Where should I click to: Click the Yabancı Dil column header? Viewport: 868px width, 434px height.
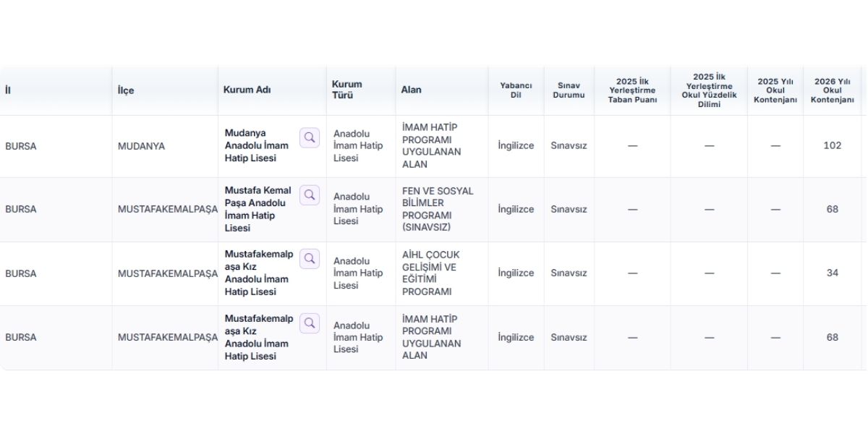point(516,90)
